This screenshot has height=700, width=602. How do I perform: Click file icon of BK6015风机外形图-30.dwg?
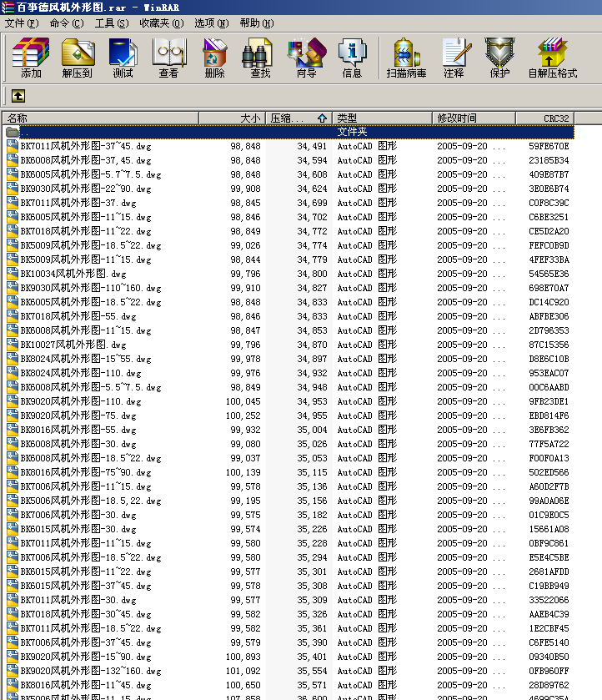click(x=13, y=529)
